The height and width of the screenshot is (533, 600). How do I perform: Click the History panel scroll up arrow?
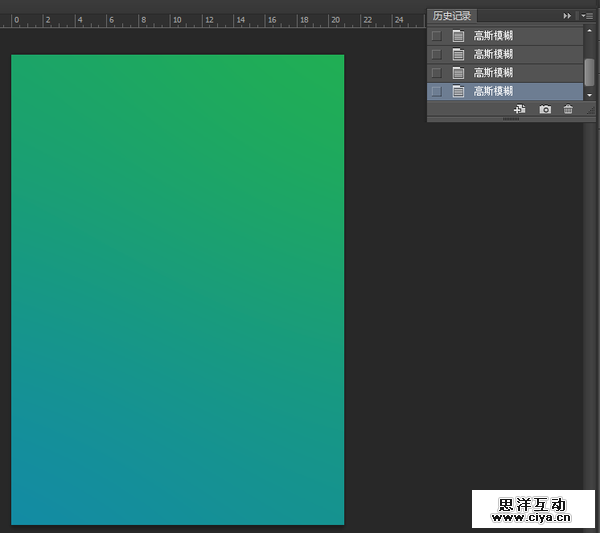(589, 32)
